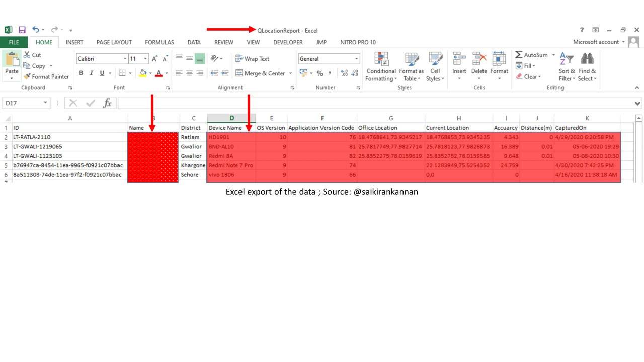Click the Format Painter brush icon
The height and width of the screenshot is (362, 644).
click(x=27, y=77)
